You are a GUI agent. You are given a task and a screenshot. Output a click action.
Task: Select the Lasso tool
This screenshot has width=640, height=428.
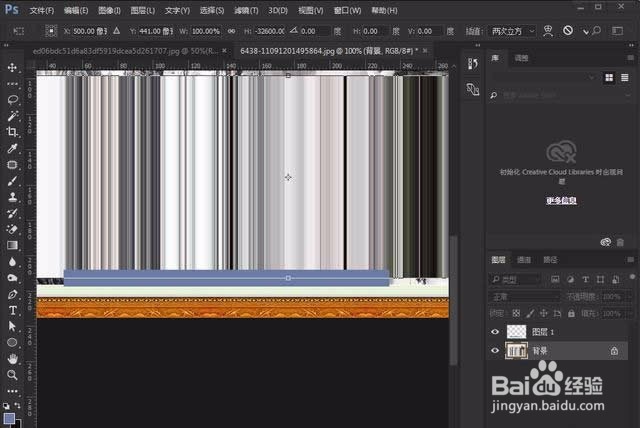point(12,100)
